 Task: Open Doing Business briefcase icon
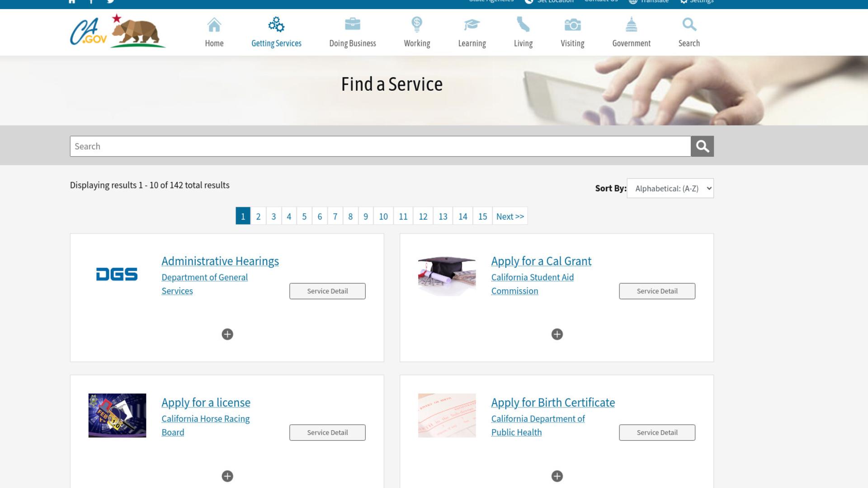tap(353, 24)
